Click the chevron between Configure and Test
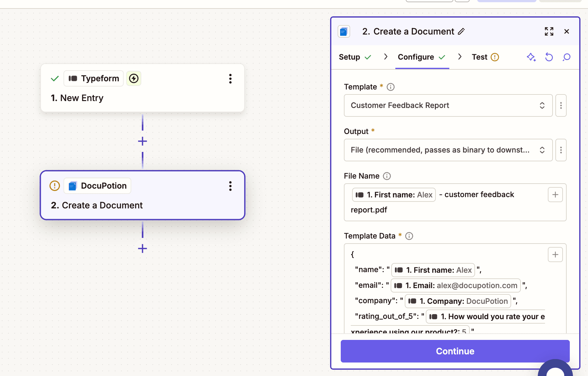Viewport: 588px width, 376px height. coord(460,57)
